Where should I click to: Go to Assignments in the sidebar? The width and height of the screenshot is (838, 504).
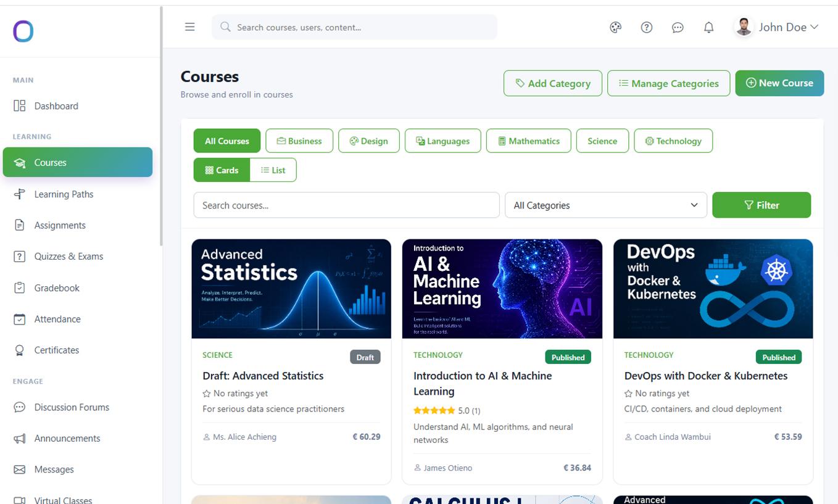[78, 225]
